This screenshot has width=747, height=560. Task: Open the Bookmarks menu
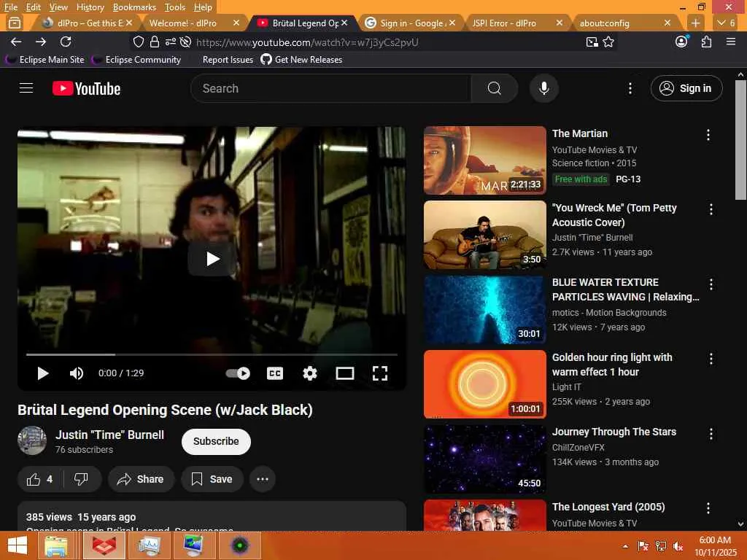click(x=134, y=7)
